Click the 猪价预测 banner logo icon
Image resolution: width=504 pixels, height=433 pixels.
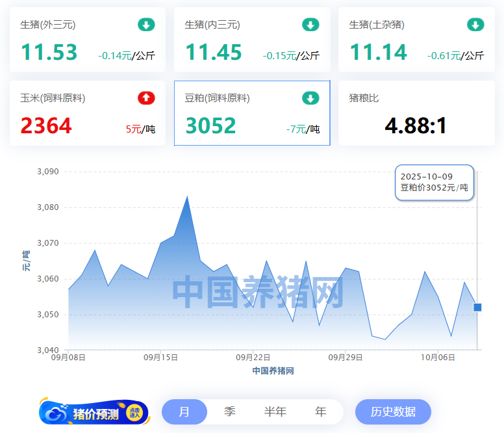coord(55,413)
